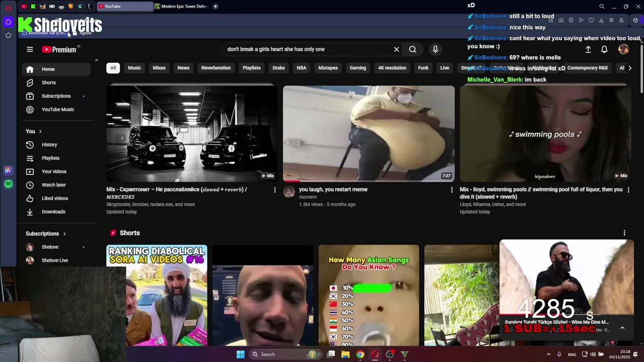Screen dimensions: 644x362
Task: Go to YouTube Premium logo home
Action: coord(59,49)
